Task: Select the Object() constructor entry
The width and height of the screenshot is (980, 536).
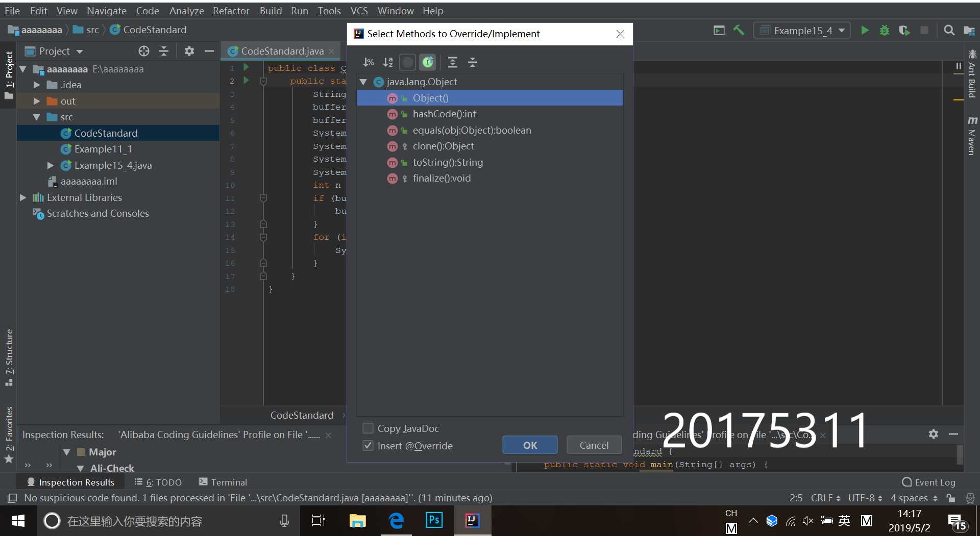Action: point(489,98)
